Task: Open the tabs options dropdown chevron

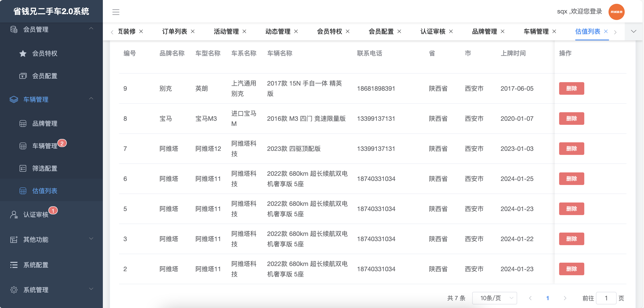Action: pyautogui.click(x=633, y=31)
